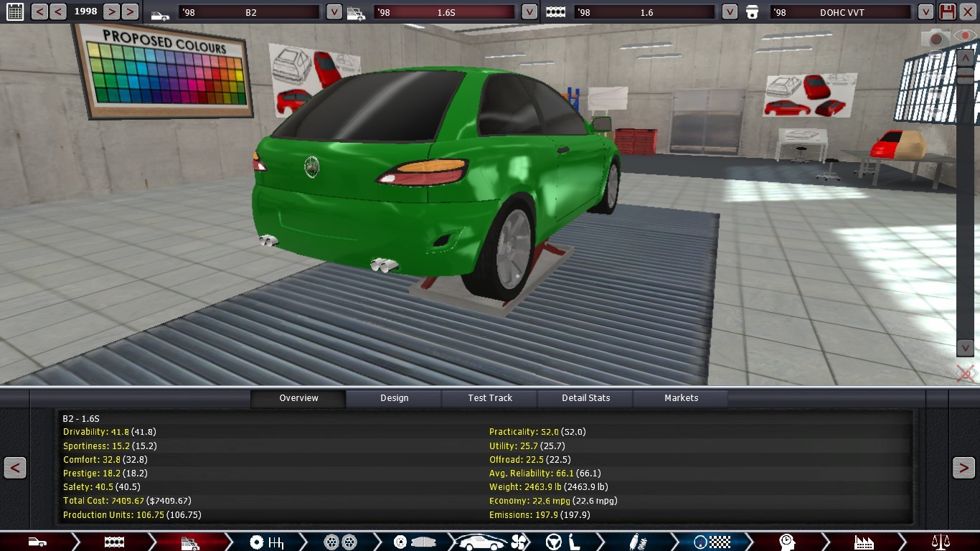Open the calendar icon in the top bar
The height and width of the screenshot is (551, 980).
(14, 11)
